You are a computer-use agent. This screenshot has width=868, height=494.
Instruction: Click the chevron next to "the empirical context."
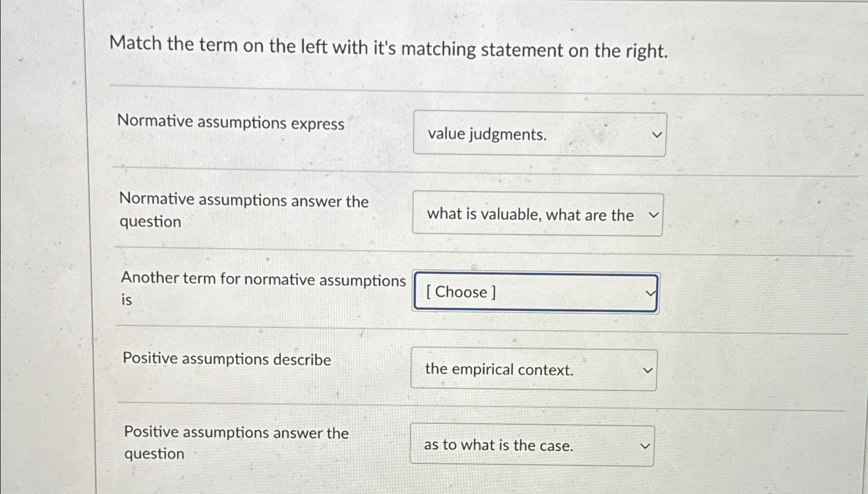[x=648, y=370]
